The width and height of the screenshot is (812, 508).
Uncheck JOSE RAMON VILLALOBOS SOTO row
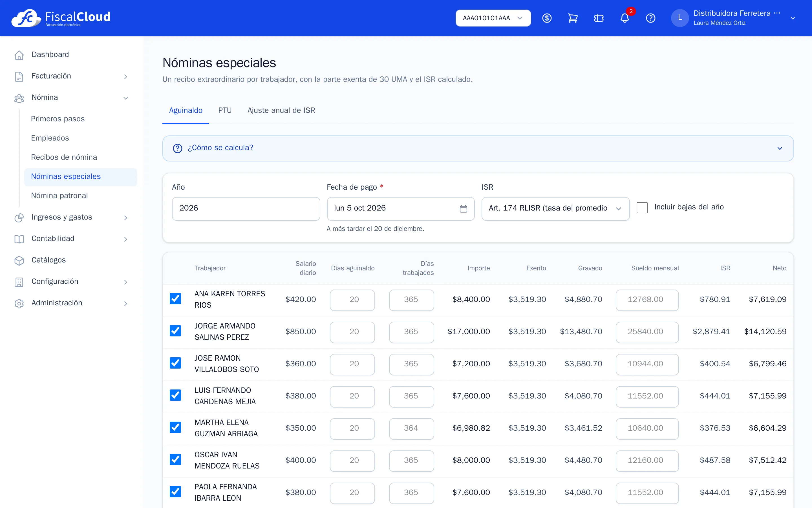point(175,363)
